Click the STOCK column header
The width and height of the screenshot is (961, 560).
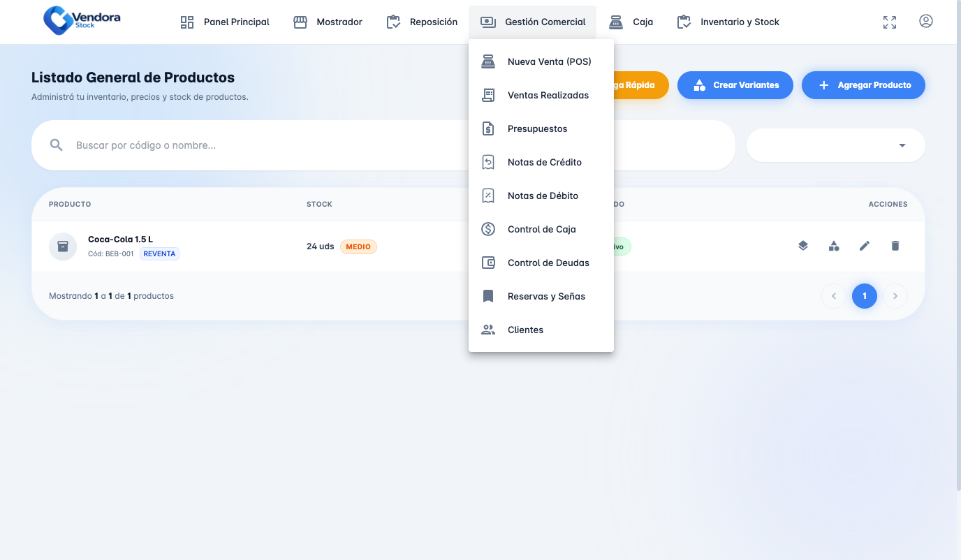pos(319,205)
